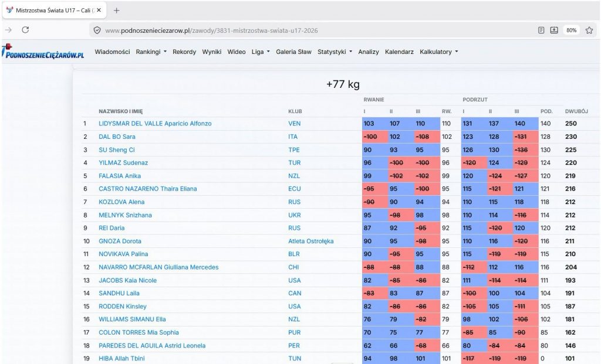Open KOZLOVA Alena athlete link
This screenshot has width=601, height=364.
tap(121, 202)
